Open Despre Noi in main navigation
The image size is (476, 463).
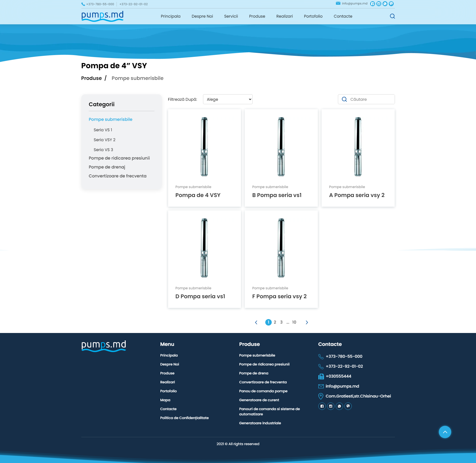click(x=202, y=16)
